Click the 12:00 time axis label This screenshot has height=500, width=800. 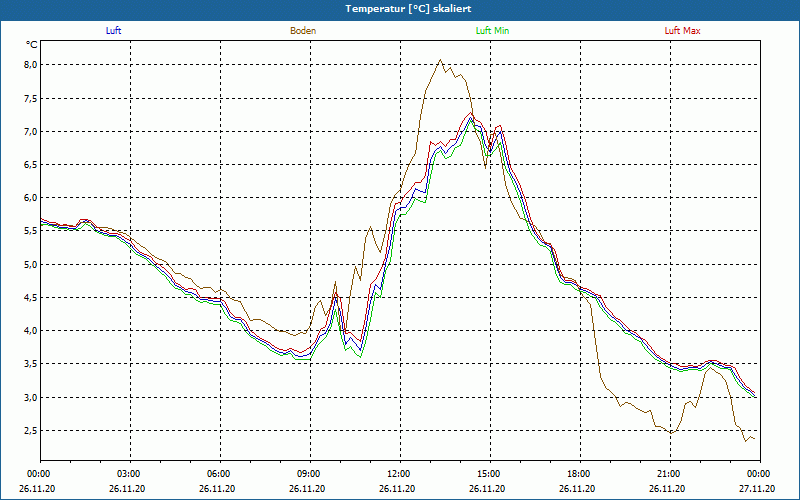(397, 474)
